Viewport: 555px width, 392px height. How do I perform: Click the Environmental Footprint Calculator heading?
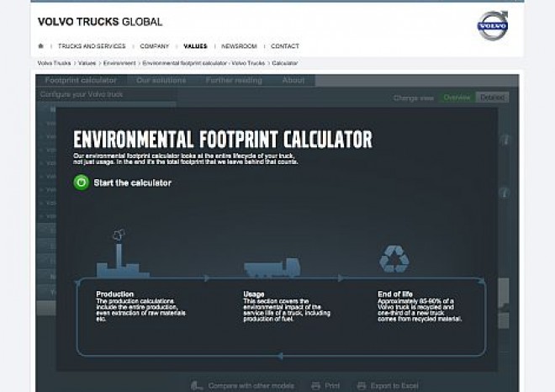(x=223, y=139)
